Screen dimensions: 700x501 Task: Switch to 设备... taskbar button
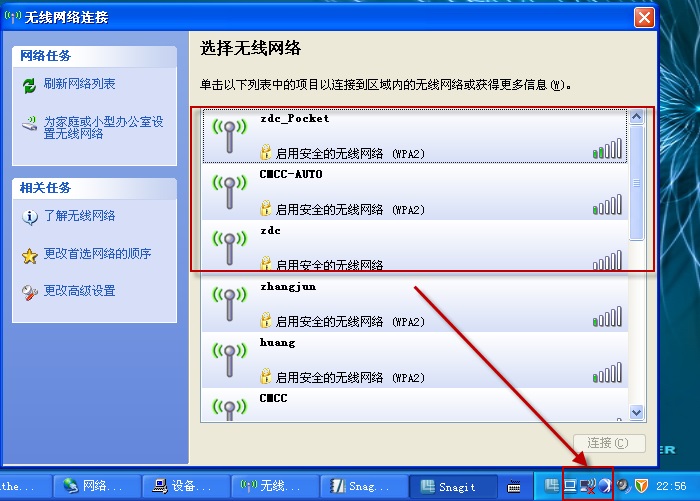[186, 486]
